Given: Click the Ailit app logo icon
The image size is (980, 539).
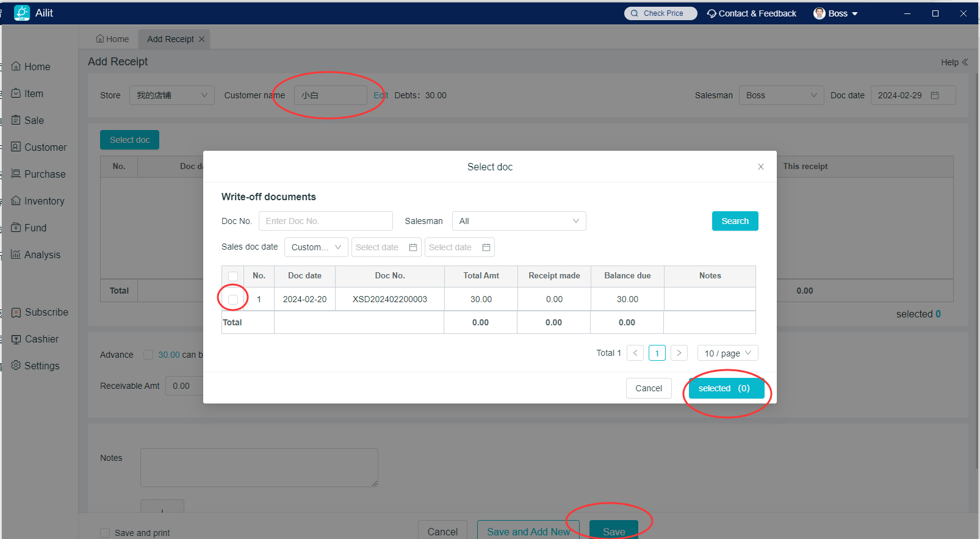Looking at the screenshot, I should coord(22,13).
